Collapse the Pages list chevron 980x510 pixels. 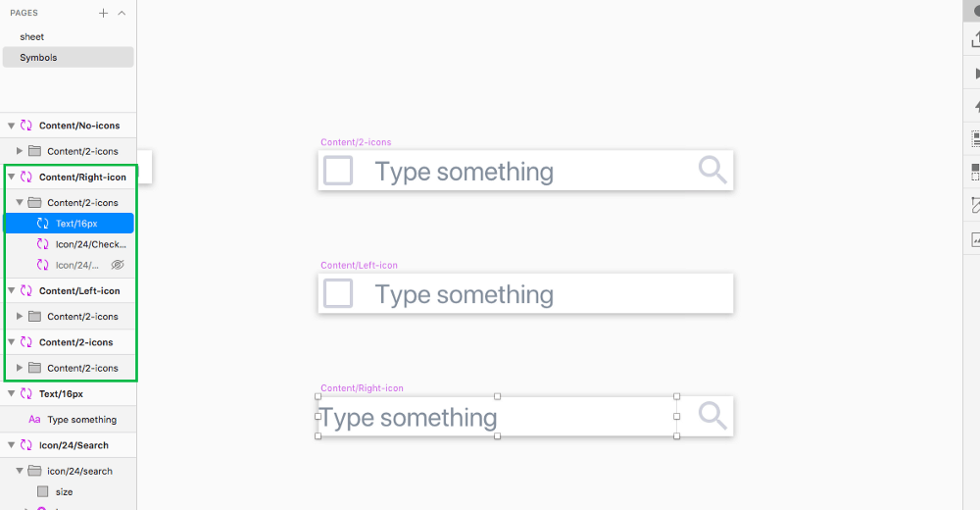point(122,13)
